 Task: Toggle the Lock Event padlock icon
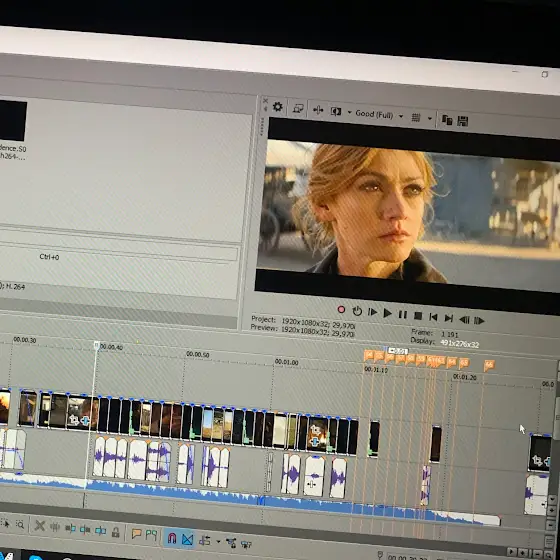click(115, 532)
